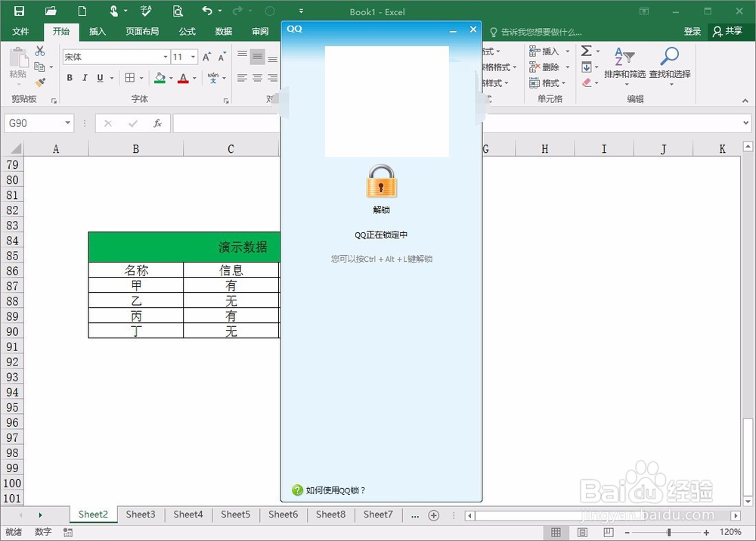
Task: Expand the Name Box dropdown arrow
Action: [67, 123]
